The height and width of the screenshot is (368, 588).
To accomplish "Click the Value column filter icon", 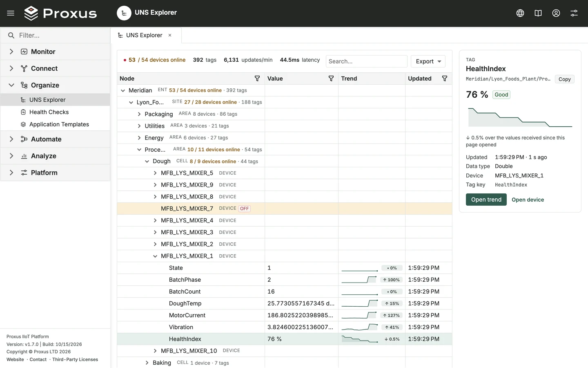I will click(x=331, y=79).
